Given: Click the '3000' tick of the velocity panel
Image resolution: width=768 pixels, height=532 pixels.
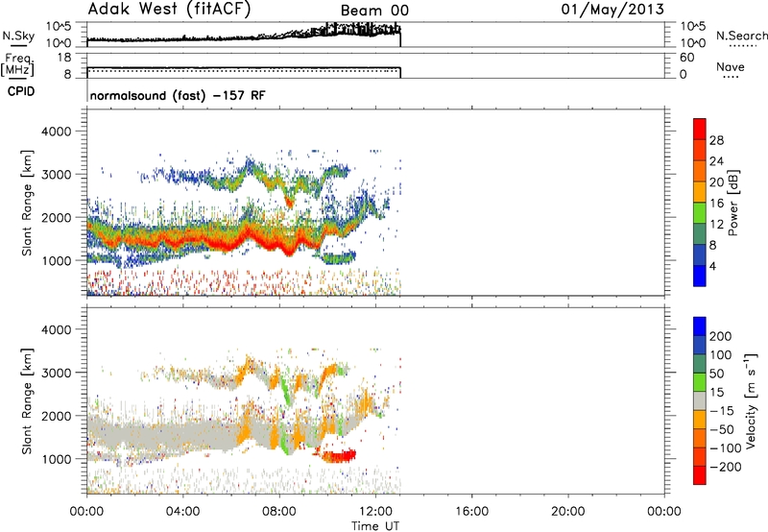Looking at the screenshot, I should point(56,373).
